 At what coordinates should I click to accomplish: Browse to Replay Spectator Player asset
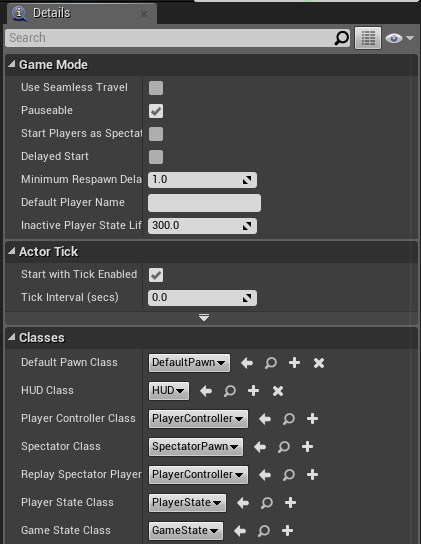(289, 475)
